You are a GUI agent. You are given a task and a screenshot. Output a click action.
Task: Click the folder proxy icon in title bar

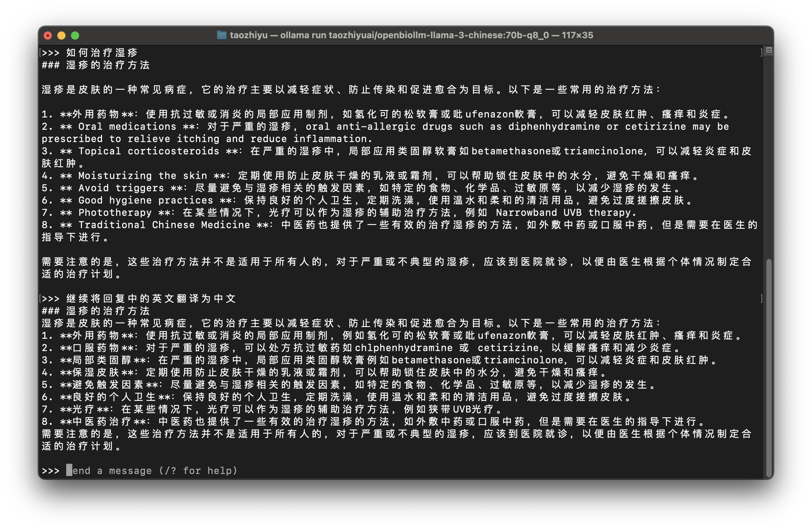222,35
